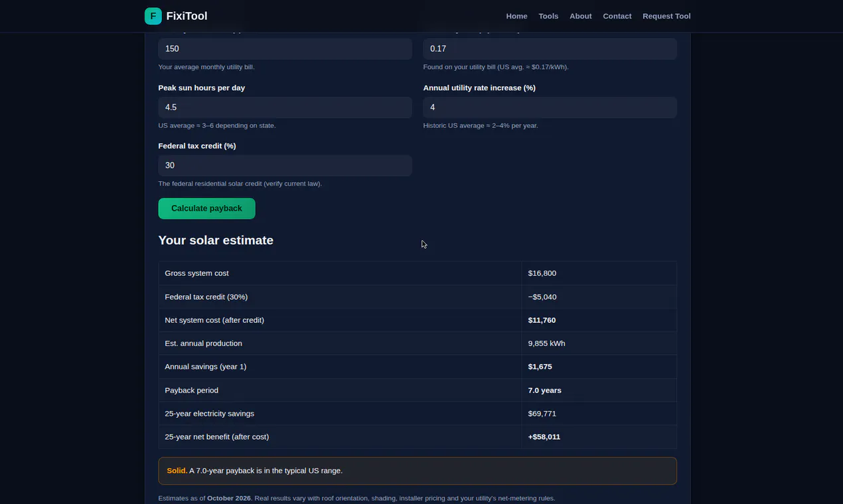Viewport: 843px width, 504px height.
Task: Click the Solid verdict word
Action: pos(177,471)
